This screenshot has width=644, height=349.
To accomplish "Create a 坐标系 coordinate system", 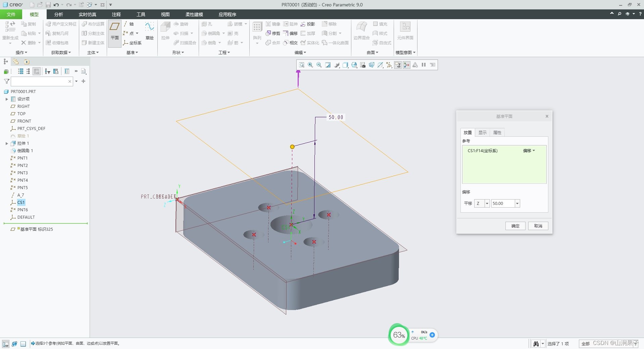I will pyautogui.click(x=132, y=43).
